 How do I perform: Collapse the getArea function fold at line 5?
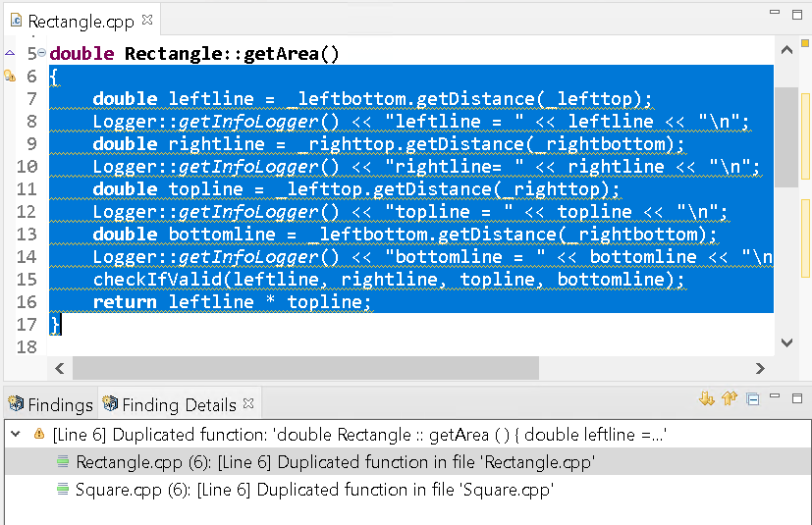point(41,52)
